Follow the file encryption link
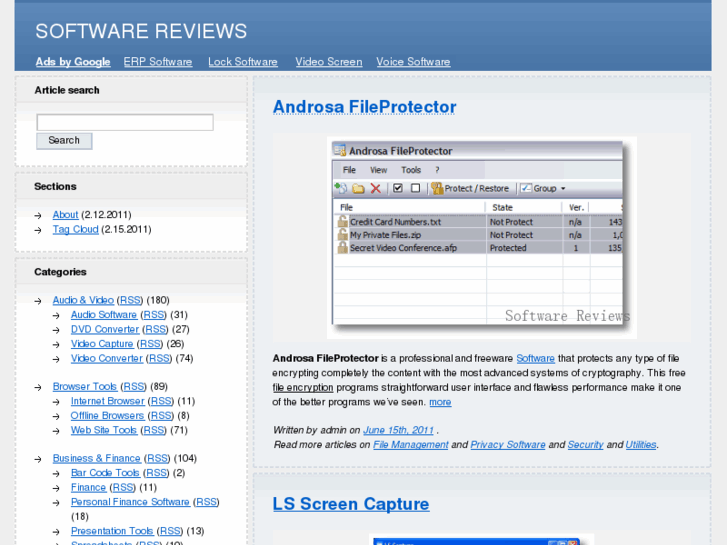This screenshot has height=545, width=727. click(x=303, y=387)
